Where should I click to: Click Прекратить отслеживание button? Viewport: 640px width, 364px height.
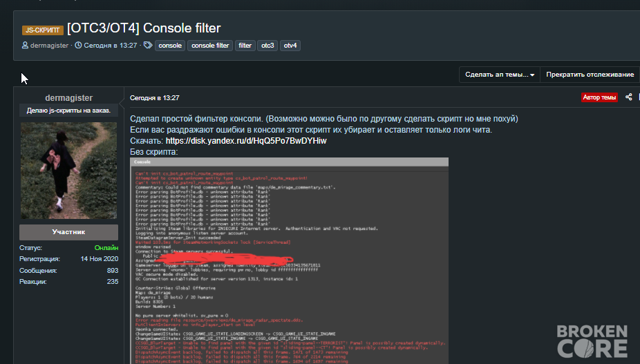pos(590,75)
